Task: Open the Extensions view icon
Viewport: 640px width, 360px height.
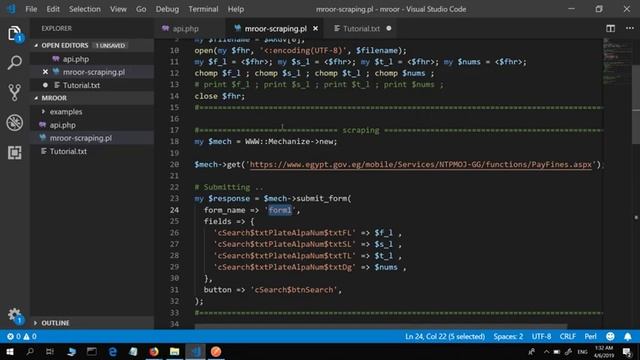Action: (x=15, y=153)
